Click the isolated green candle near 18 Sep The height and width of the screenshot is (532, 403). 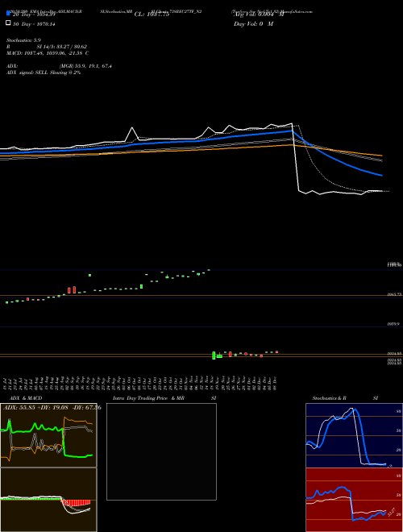click(89, 275)
